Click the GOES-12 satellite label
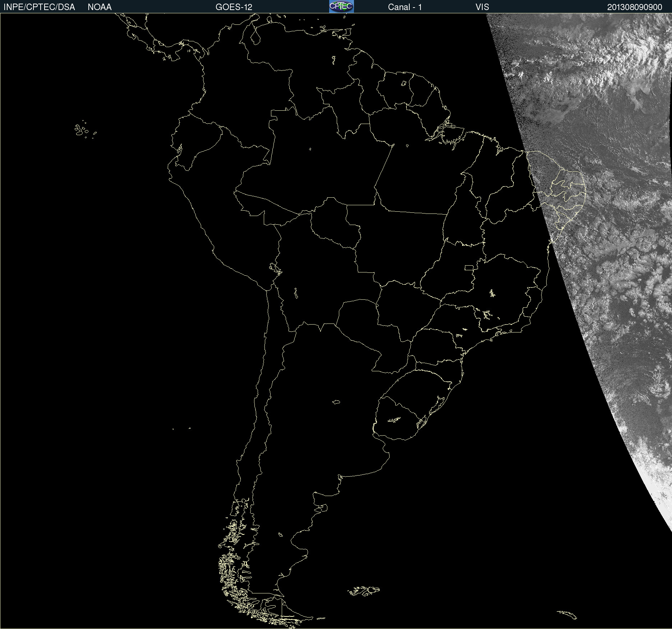Screen dimensions: 672x629 pos(234,7)
